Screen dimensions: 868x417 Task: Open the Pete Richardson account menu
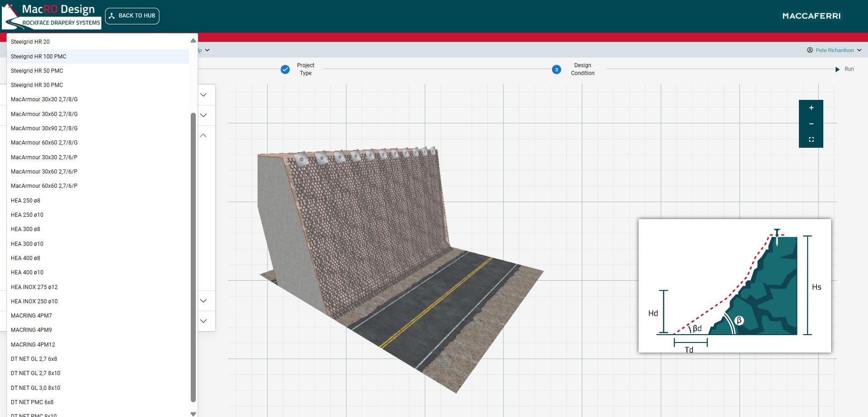834,50
